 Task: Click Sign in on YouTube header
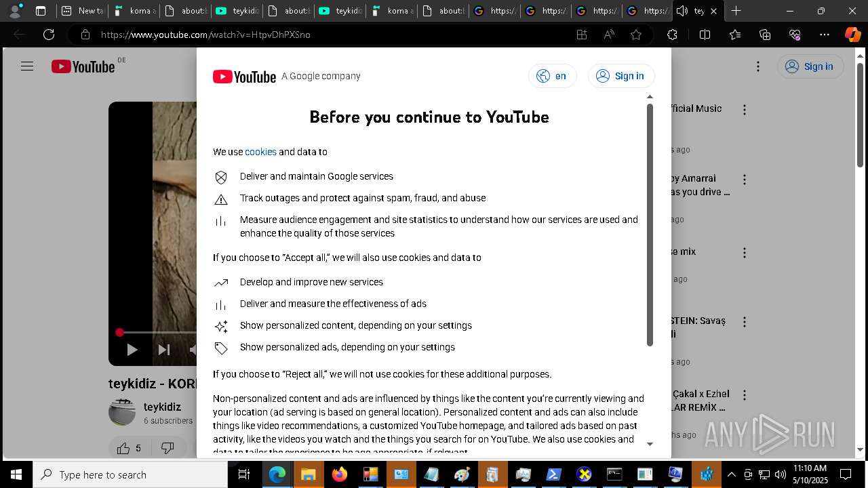[810, 66]
